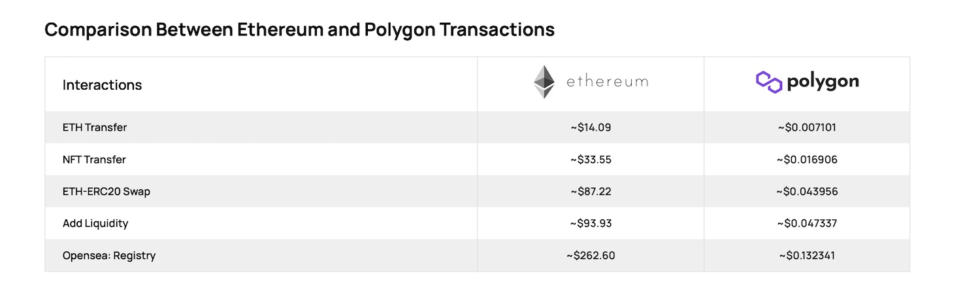
Task: Select the ETH Transfer row label
Action: [x=95, y=128]
